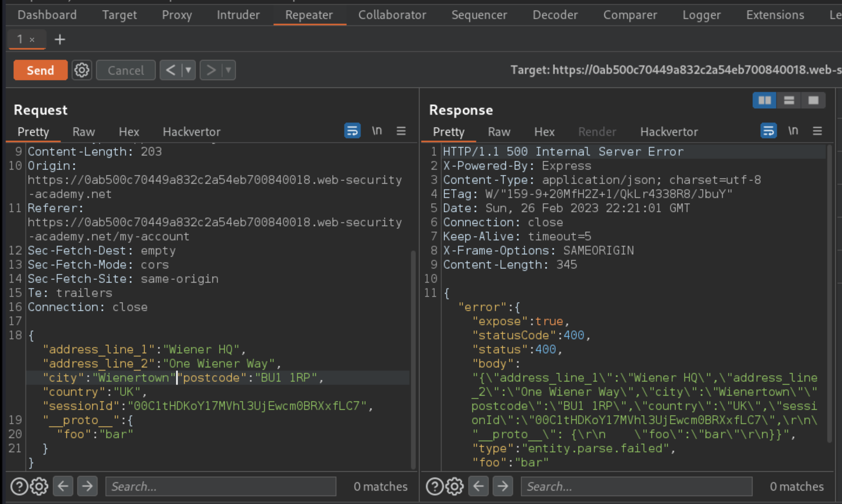Go forward to next request in history
This screenshot has height=504, width=842.
click(x=211, y=70)
